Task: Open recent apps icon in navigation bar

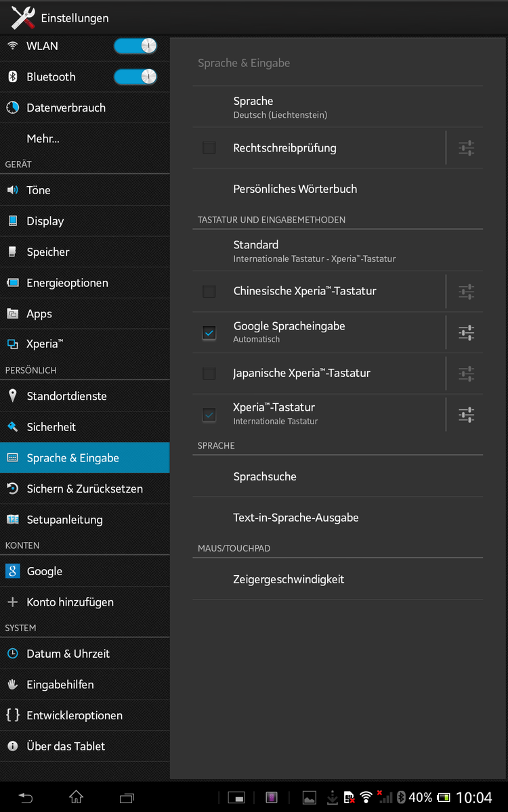Action: pos(127,797)
